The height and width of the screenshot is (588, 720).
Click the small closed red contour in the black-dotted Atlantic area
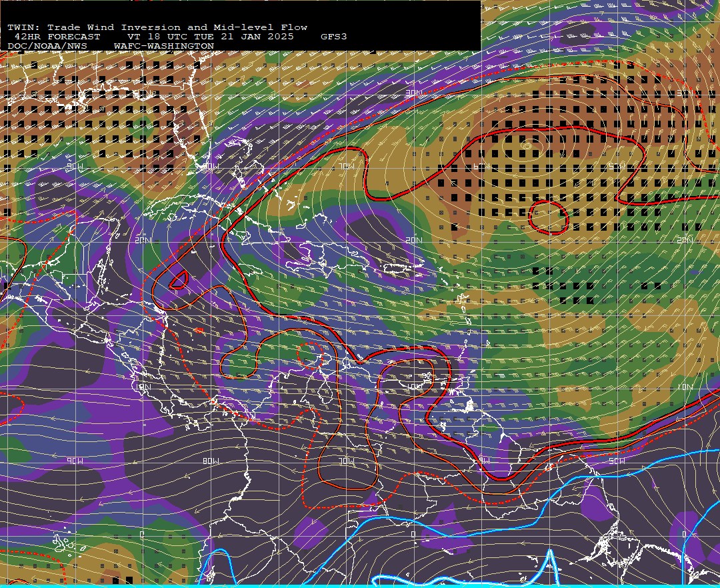[548, 217]
